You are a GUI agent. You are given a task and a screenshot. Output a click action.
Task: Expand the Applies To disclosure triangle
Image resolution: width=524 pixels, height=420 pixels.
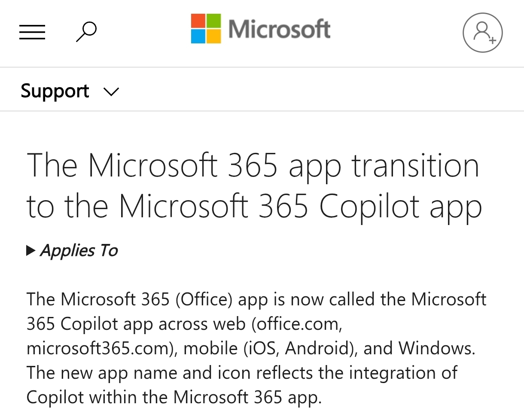30,250
